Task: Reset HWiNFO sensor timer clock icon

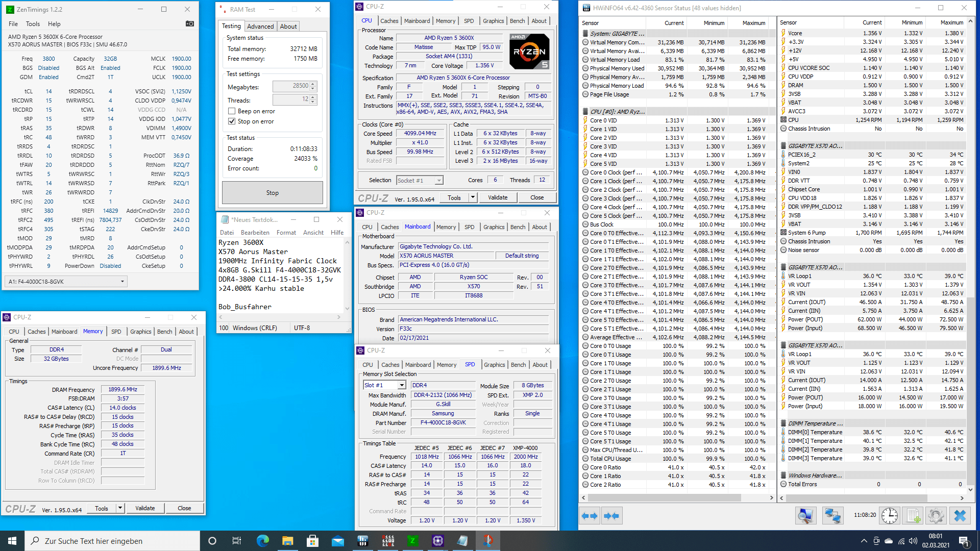Action: pos(889,516)
